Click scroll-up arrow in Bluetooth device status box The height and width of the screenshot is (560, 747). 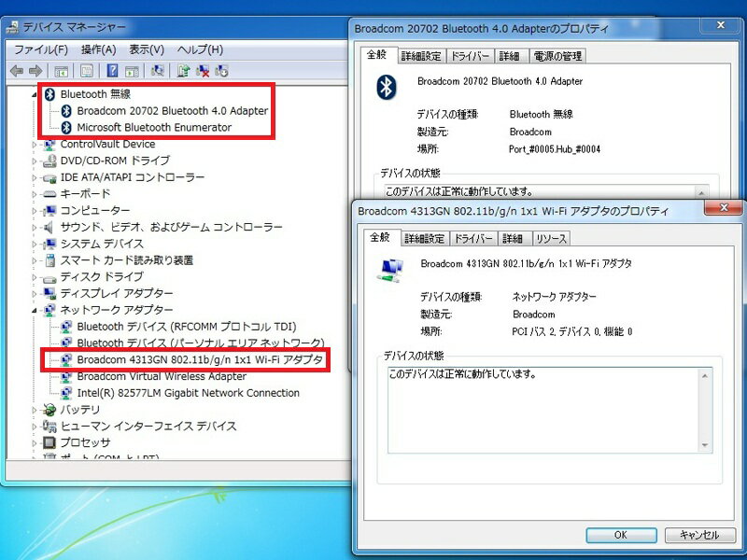pos(701,193)
